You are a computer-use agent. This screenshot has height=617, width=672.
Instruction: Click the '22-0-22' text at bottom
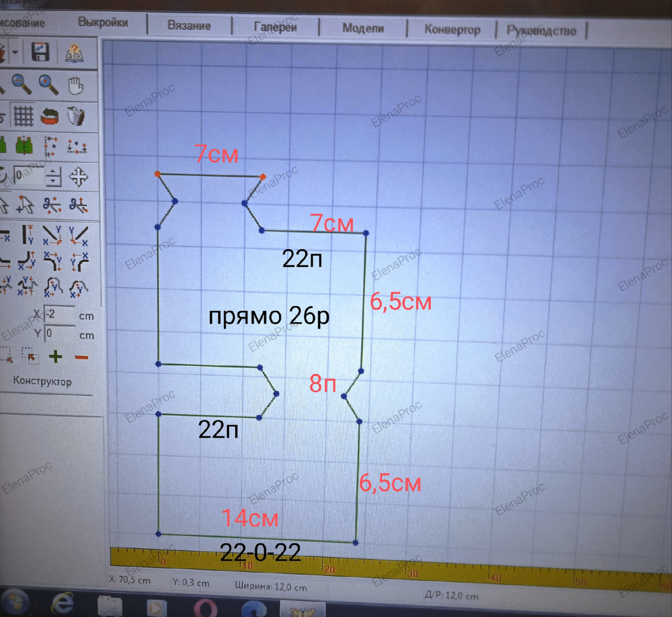[x=260, y=553]
